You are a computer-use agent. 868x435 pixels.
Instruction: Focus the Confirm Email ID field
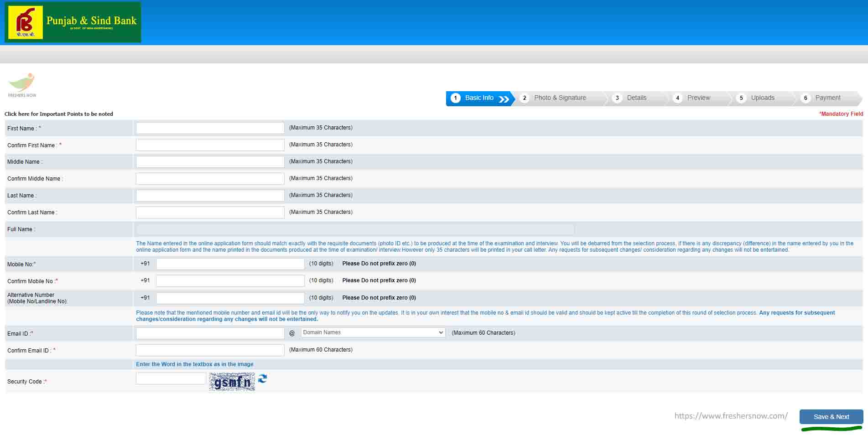[210, 350]
